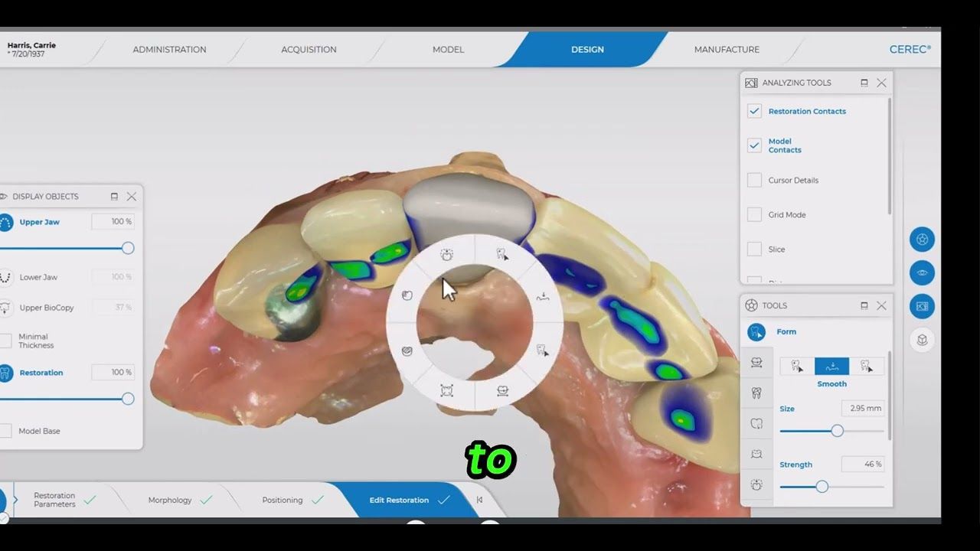980x551 pixels.
Task: Click the Upper BioCopy icon
Action: pyautogui.click(x=6, y=308)
